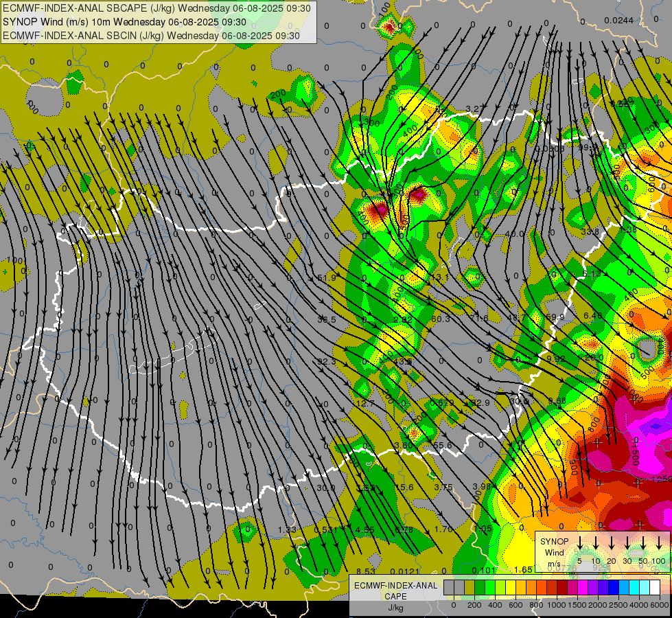Click the 30.0 value on the map
Viewport: 672px width, 618px height.
[326, 488]
